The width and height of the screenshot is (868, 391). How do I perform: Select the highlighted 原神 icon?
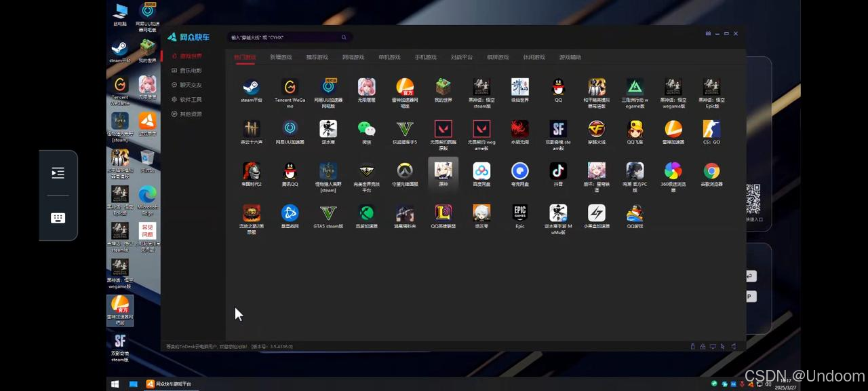pyautogui.click(x=443, y=174)
